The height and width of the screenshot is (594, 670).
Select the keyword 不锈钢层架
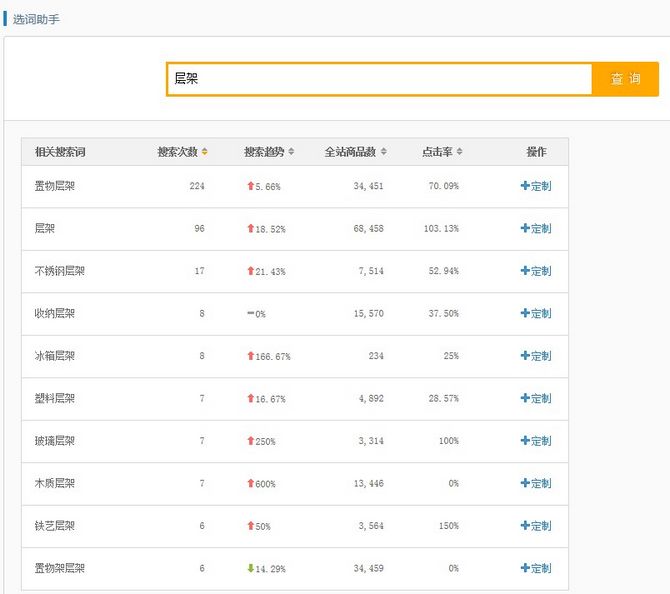tap(59, 271)
